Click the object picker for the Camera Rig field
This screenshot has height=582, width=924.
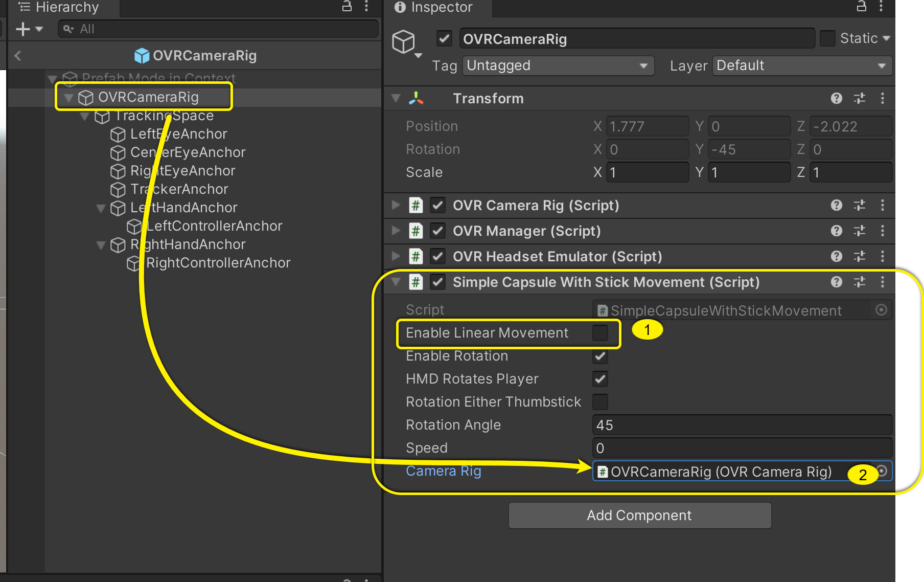pos(882,471)
